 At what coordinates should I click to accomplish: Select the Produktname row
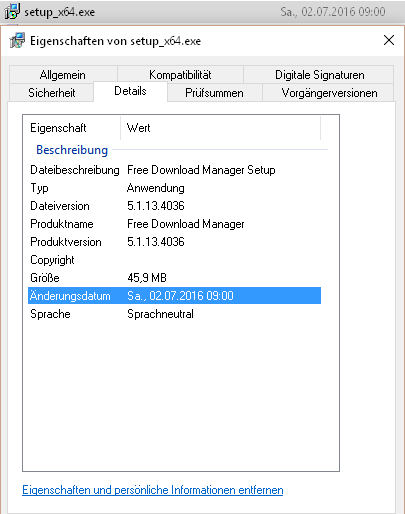[174, 224]
